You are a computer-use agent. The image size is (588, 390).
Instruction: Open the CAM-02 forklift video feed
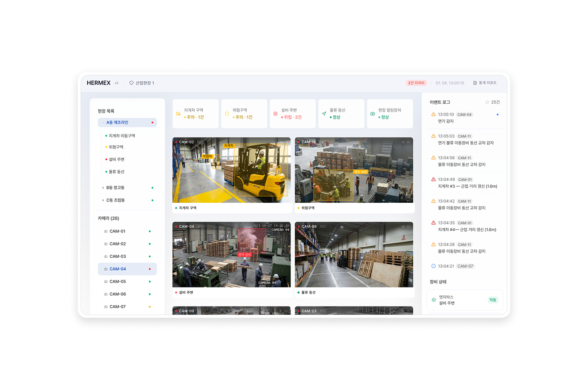(x=232, y=170)
